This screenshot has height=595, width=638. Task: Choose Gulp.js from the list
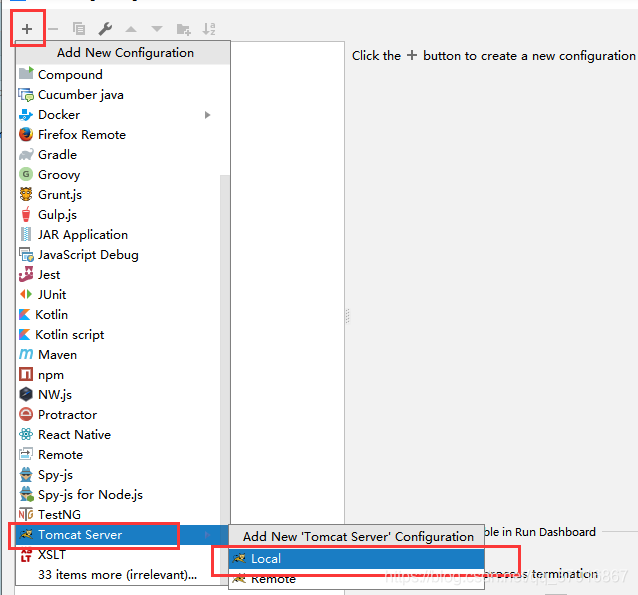(x=118, y=214)
